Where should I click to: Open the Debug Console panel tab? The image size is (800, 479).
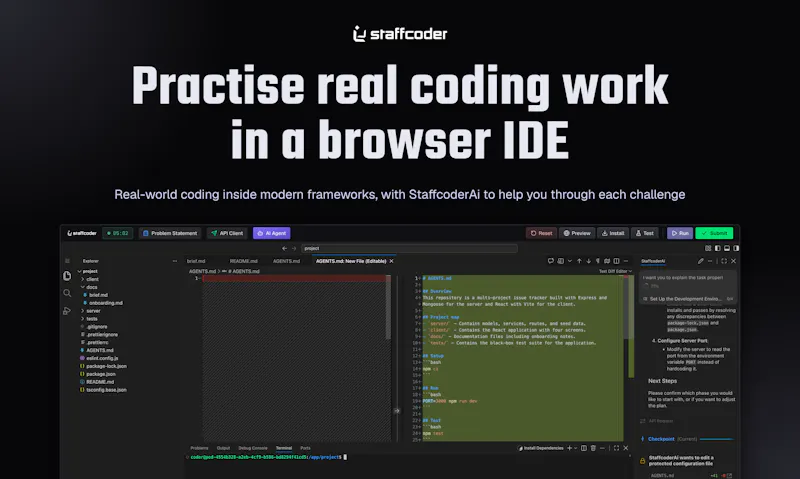[x=253, y=448]
